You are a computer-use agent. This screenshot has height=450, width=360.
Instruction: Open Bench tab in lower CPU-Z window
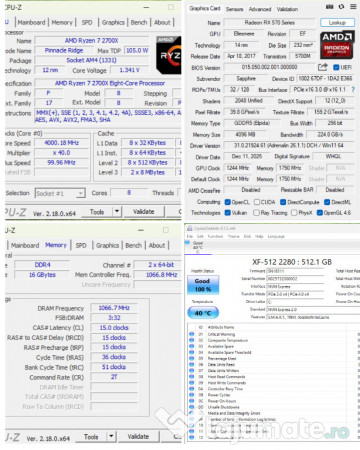(133, 245)
